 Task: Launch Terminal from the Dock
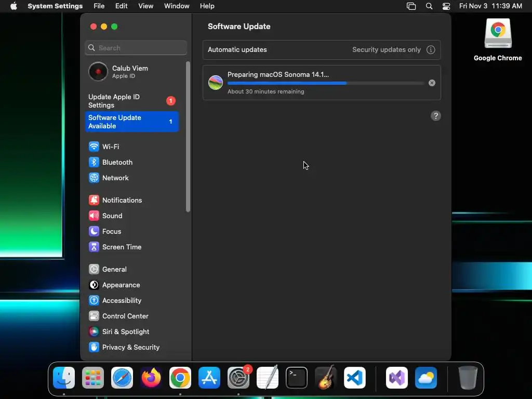(297, 378)
